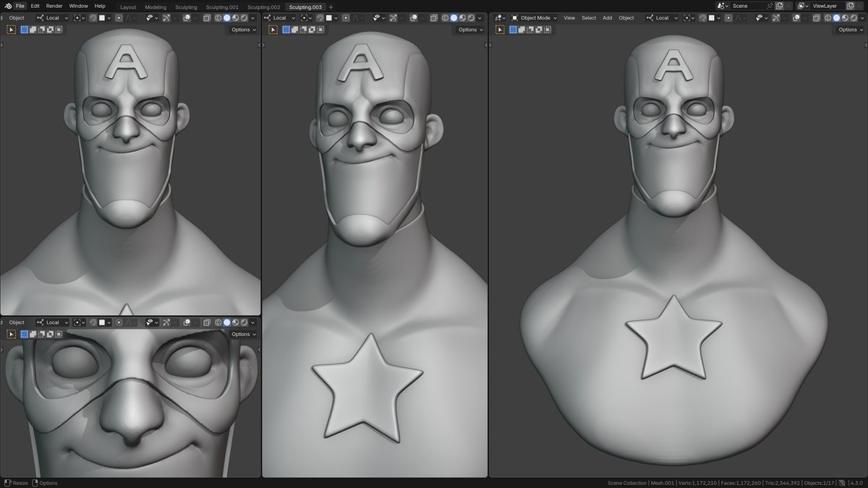Click Select Box tool icon in top-left viewport
This screenshot has width=868, height=488.
(x=11, y=30)
